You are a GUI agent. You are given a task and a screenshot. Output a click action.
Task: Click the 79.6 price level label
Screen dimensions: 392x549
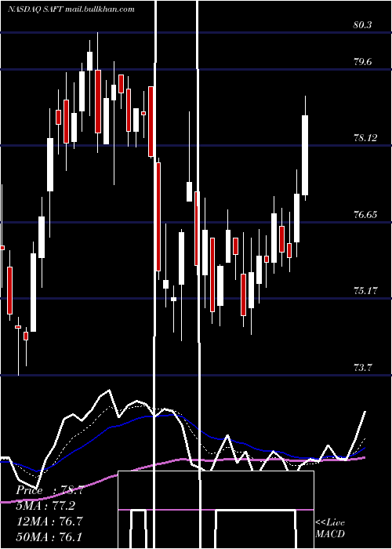[x=362, y=62]
